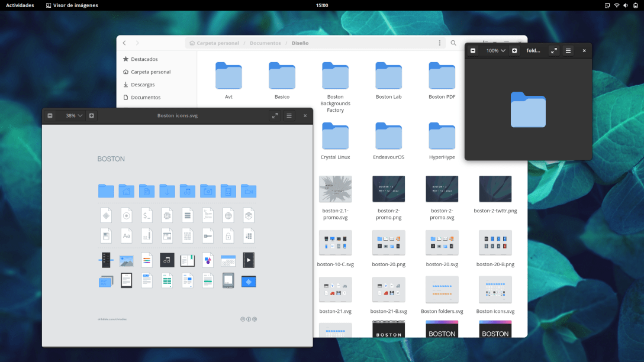This screenshot has height=362, width=644.
Task: Navigate to Carpeta personal breadcrumb
Action: tap(214, 43)
